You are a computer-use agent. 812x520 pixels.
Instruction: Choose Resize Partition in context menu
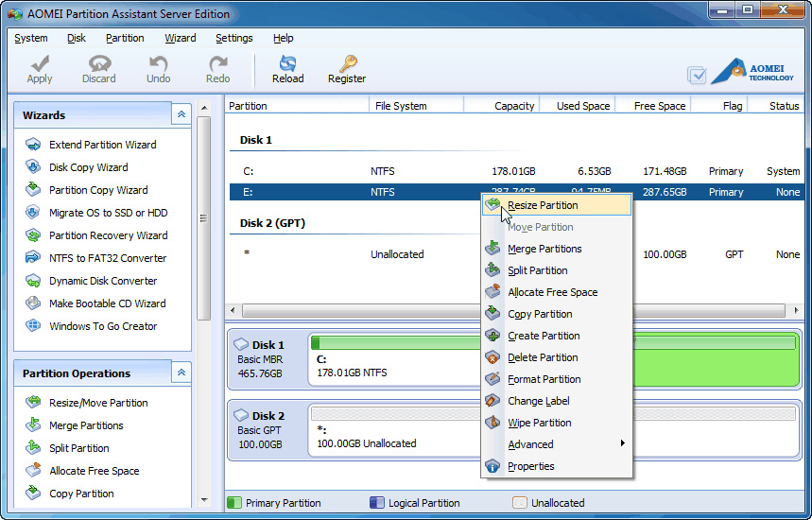543,205
